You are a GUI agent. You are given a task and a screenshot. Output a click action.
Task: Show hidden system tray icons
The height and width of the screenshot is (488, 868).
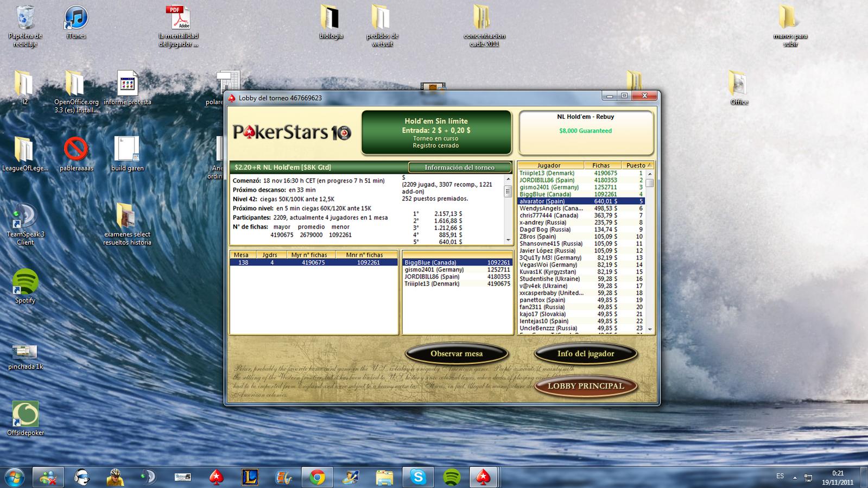795,478
